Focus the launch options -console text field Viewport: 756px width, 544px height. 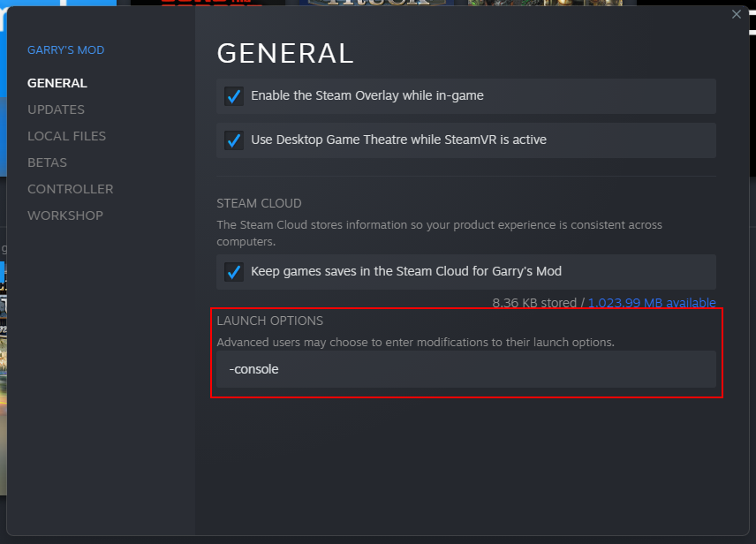tap(466, 369)
